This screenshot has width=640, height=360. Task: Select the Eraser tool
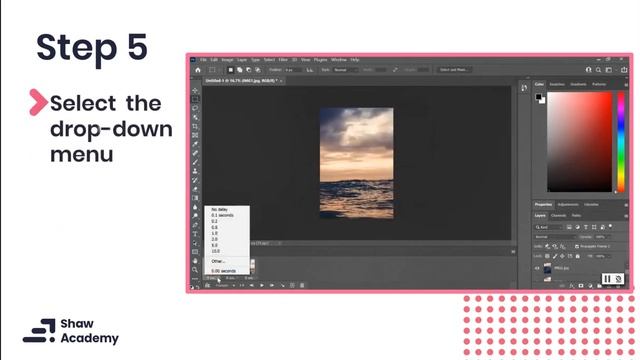coord(195,189)
